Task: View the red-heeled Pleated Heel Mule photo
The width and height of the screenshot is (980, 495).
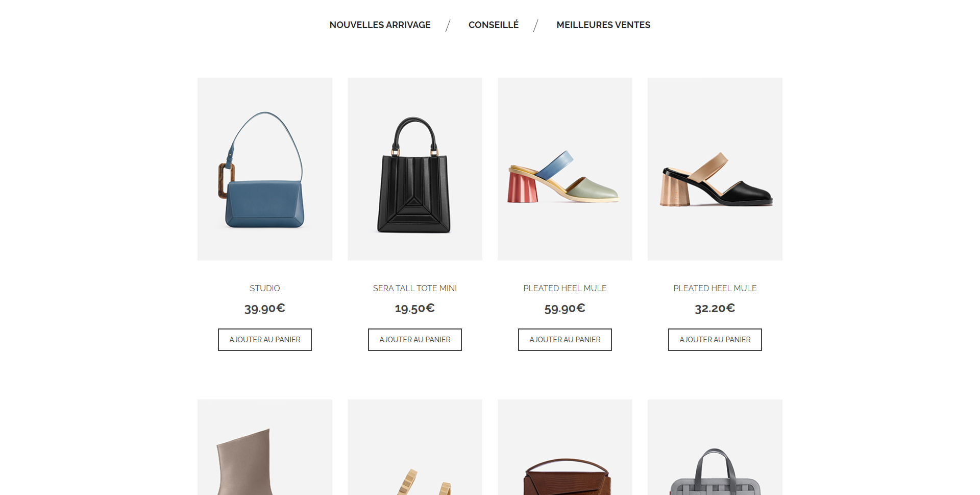Action: [x=565, y=169]
